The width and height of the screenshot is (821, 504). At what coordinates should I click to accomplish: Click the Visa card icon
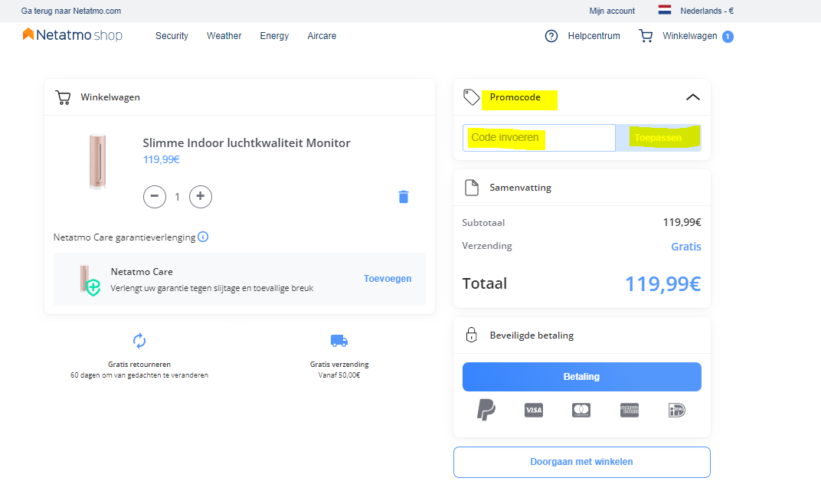click(x=534, y=411)
